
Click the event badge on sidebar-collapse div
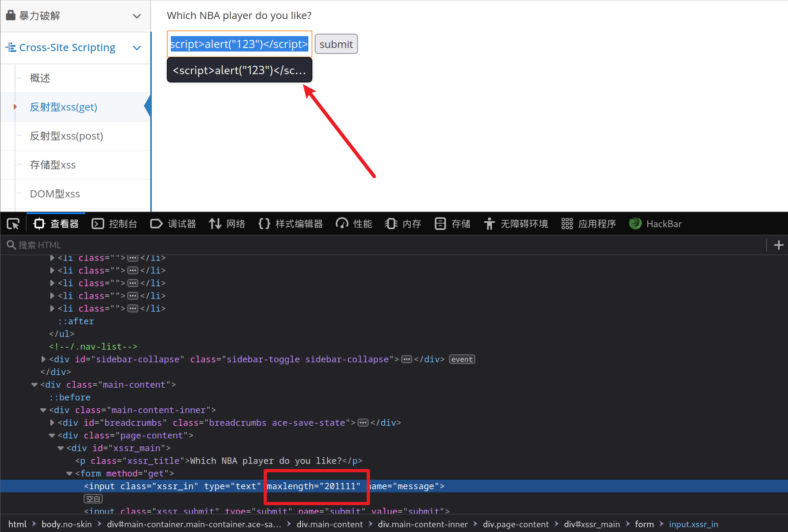pyautogui.click(x=462, y=359)
